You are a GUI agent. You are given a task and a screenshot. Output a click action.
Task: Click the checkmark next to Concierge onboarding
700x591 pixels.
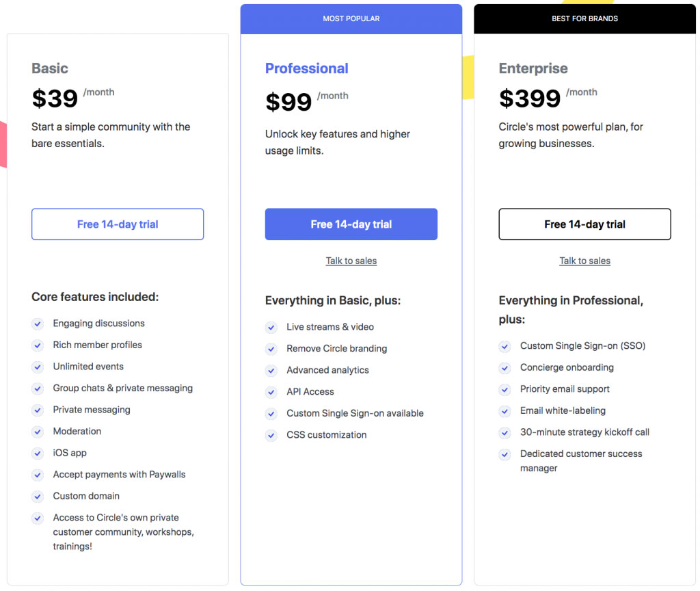click(504, 368)
